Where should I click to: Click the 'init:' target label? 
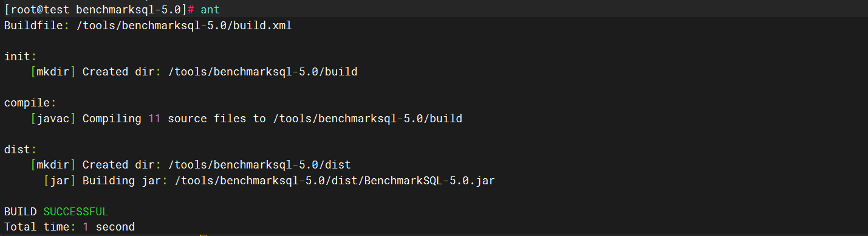(x=21, y=57)
